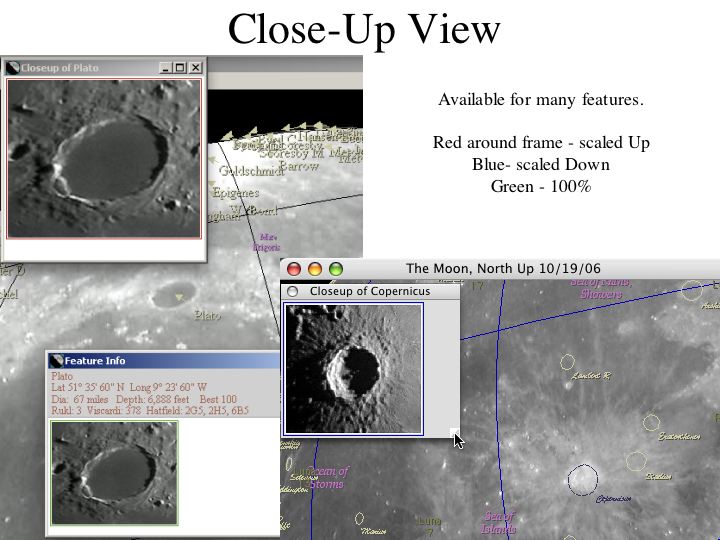Click the red-framed Plato closeup image
720x540 pixels.
point(104,158)
